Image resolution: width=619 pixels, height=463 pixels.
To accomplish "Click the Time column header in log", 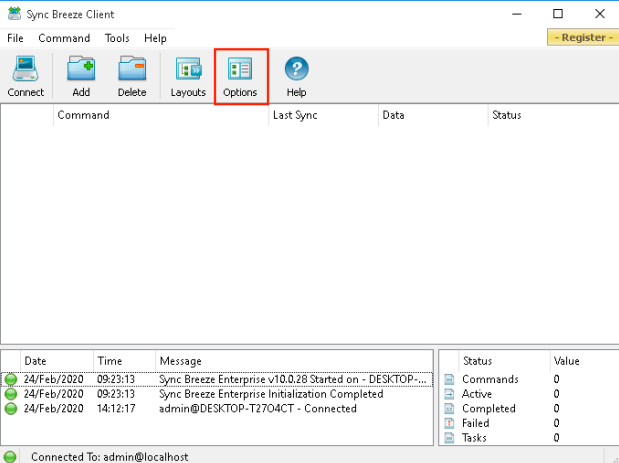I will tap(125, 361).
